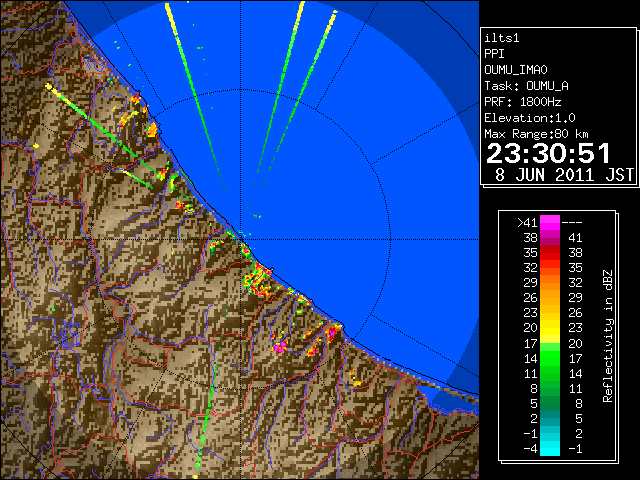Click the orange 29–32 legend color band
The width and height of the screenshot is (640, 480).
pos(549,283)
